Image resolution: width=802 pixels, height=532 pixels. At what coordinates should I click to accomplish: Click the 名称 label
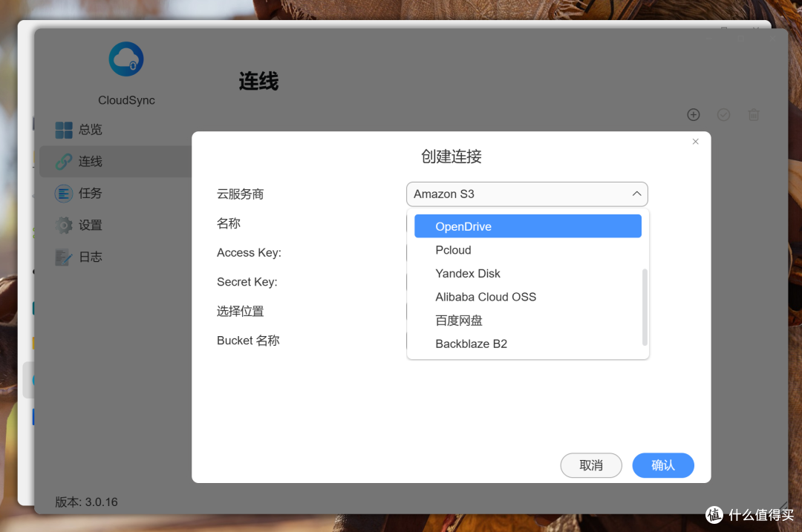[229, 223]
